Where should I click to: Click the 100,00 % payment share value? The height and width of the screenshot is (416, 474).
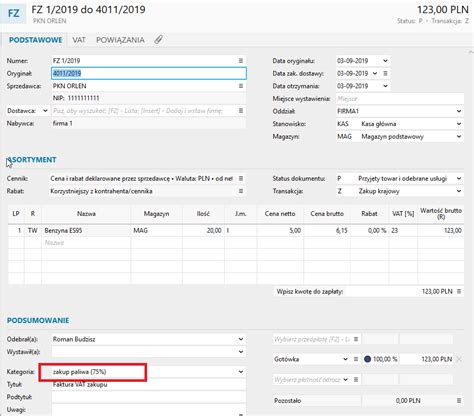[385, 359]
